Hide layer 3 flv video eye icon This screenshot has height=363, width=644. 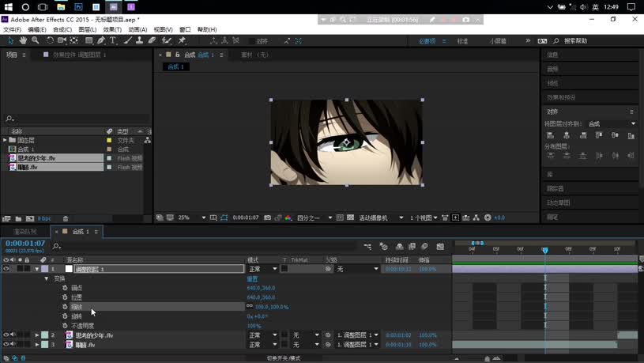coord(6,345)
